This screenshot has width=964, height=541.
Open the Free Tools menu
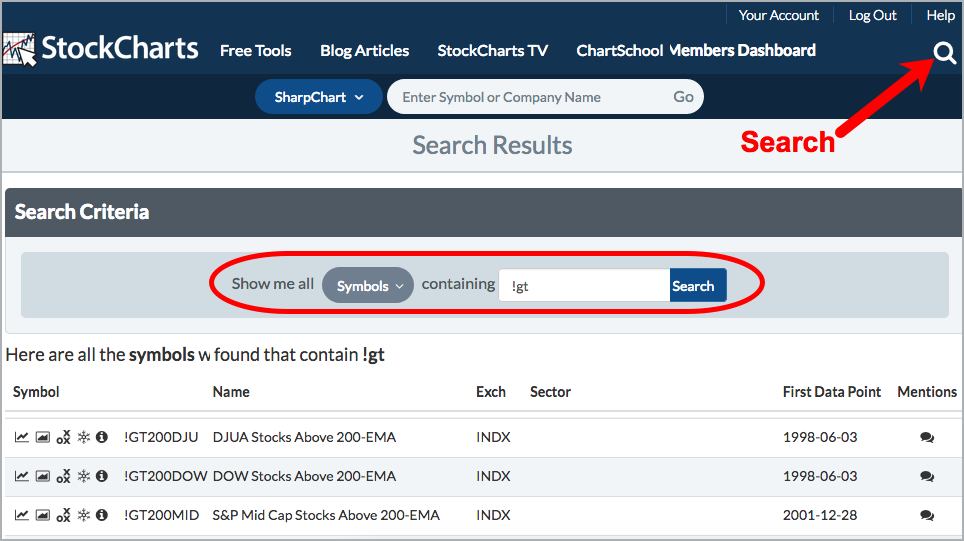pos(255,51)
